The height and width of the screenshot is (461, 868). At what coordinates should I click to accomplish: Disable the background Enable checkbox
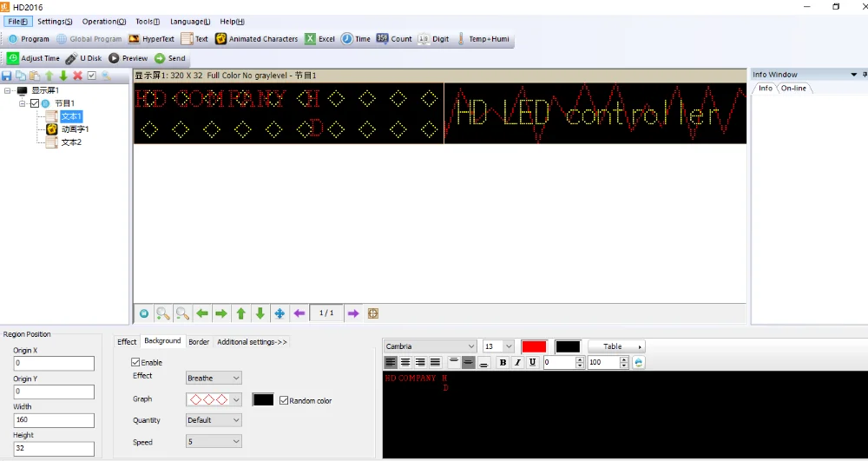pos(135,362)
